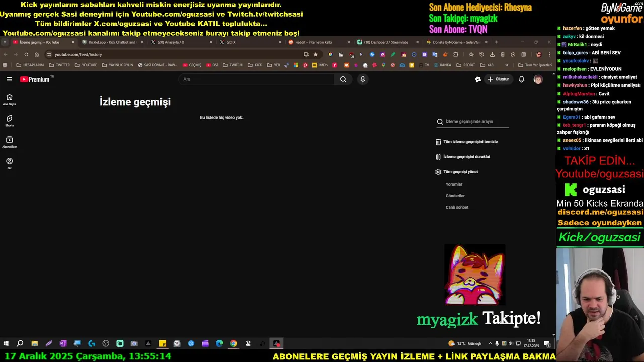Open the Gönderiler history link
The width and height of the screenshot is (644, 362).
pos(455,196)
